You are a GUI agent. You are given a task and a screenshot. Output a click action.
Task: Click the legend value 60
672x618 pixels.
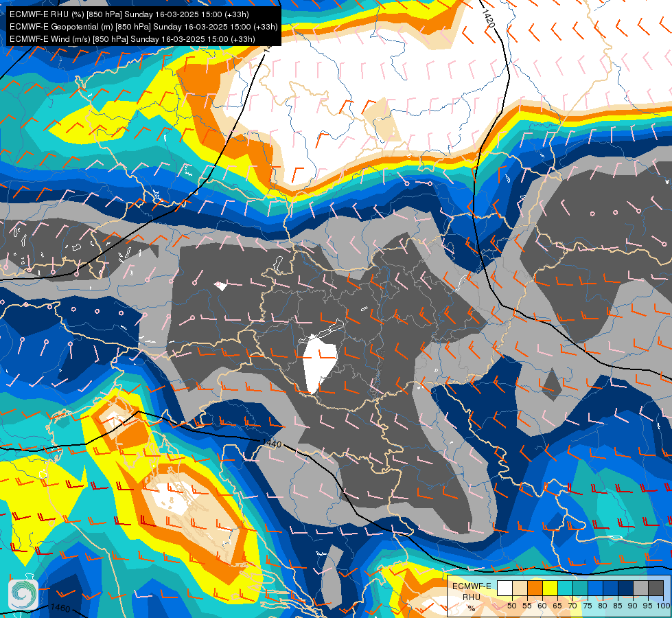[542, 606]
